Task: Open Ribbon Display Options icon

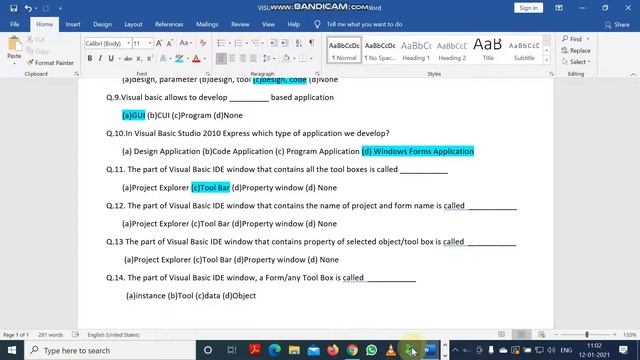Action: pos(559,8)
